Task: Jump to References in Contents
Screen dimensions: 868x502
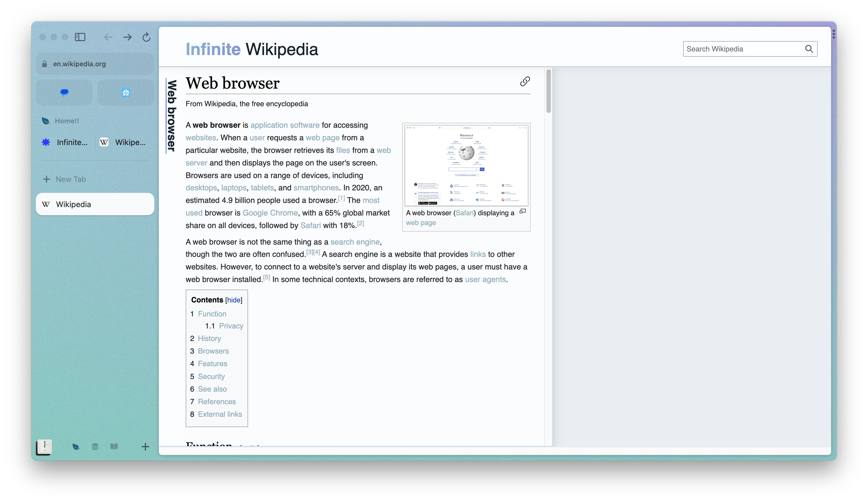Action: coord(217,401)
